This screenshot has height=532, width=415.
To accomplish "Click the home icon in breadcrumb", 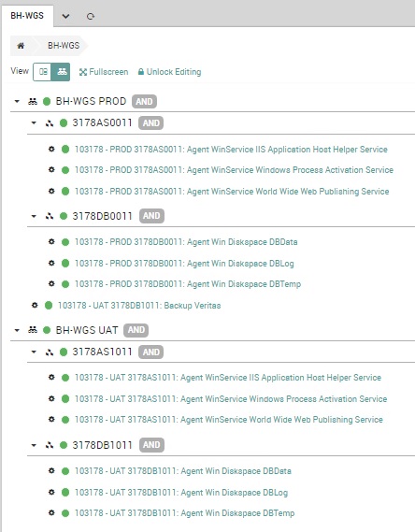I will (21, 46).
